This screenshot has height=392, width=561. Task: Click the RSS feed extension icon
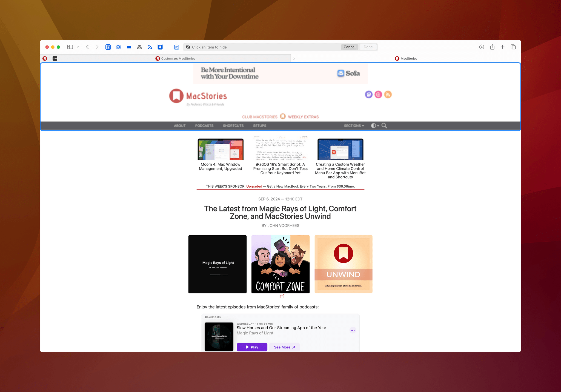[x=150, y=47]
